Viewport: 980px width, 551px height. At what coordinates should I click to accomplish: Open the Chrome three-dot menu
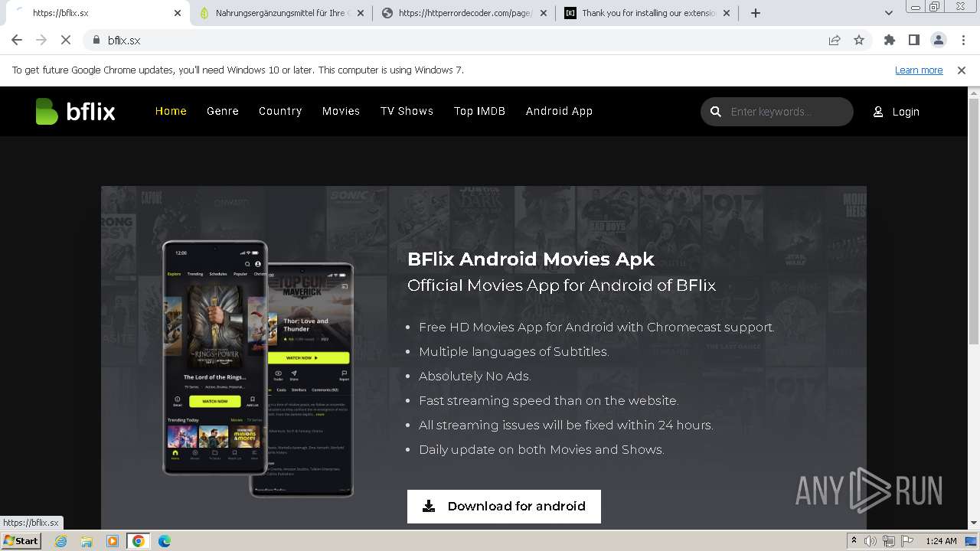[x=963, y=40]
